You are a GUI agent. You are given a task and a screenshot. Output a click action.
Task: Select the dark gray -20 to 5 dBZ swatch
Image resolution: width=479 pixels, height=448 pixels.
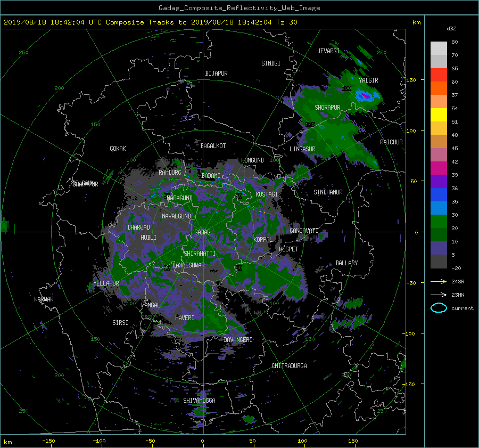[439, 262]
